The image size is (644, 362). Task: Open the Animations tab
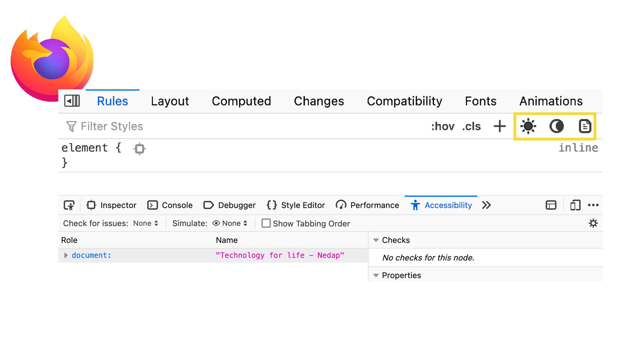pyautogui.click(x=551, y=101)
